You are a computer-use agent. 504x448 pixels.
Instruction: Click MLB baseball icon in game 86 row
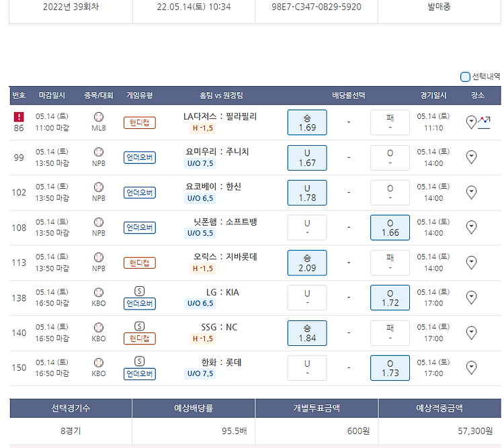click(99, 117)
